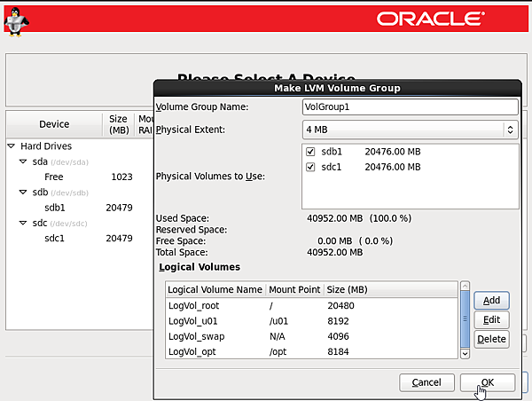Viewport: 532px width, 401px height.
Task: Click sdc1 size 20476.00 MB text
Action: click(x=393, y=167)
